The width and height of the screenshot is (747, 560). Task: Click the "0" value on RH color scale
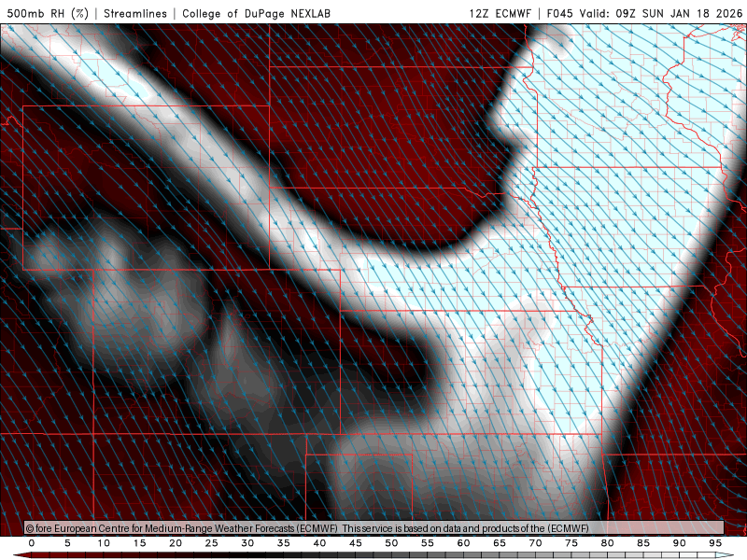tap(32, 543)
